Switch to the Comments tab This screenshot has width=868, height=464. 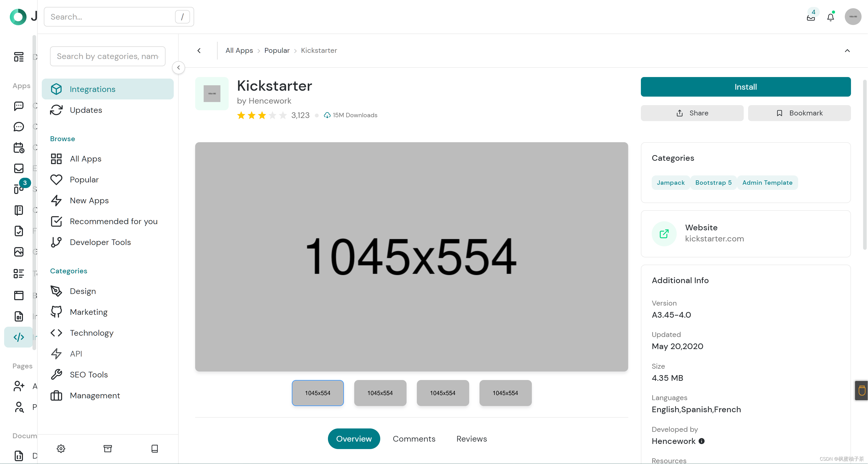point(414,439)
